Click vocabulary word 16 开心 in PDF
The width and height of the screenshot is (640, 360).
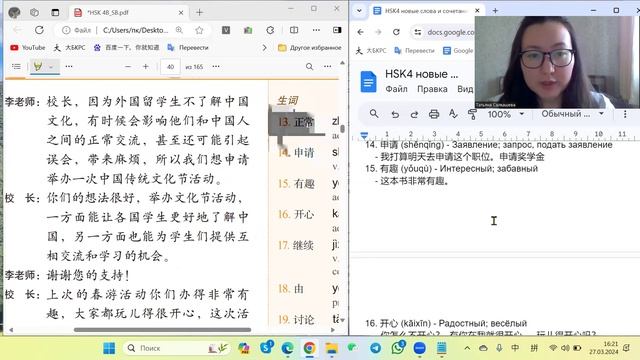coord(304,214)
